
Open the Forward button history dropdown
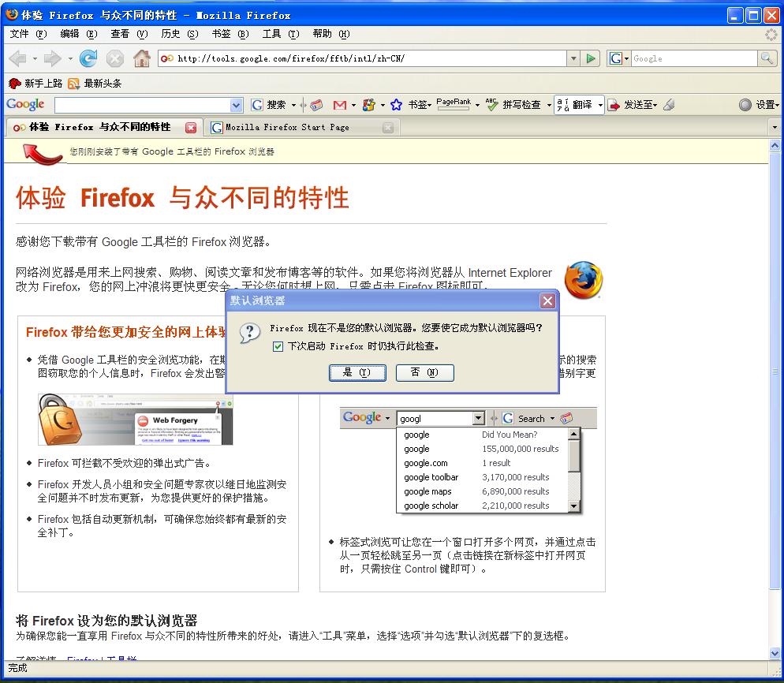coord(70,58)
